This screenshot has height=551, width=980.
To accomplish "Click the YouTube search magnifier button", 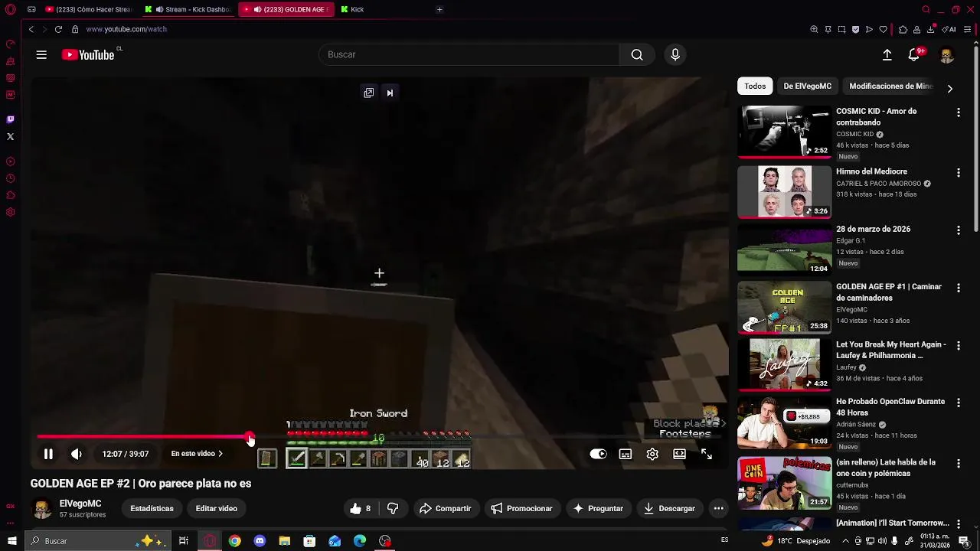I will coord(637,54).
